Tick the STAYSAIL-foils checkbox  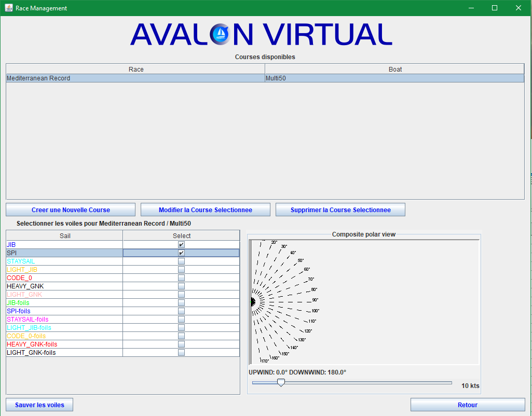tap(181, 320)
